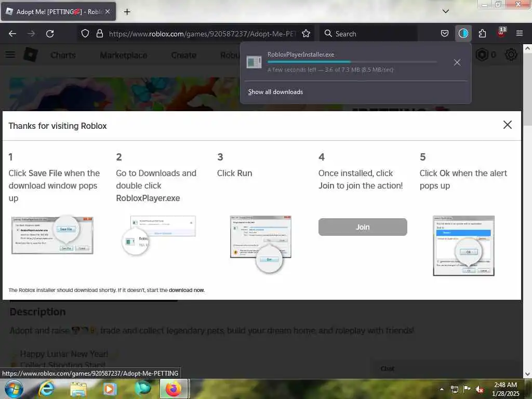Click the Run step thumbnail
This screenshot has width=532, height=399.
[261, 244]
